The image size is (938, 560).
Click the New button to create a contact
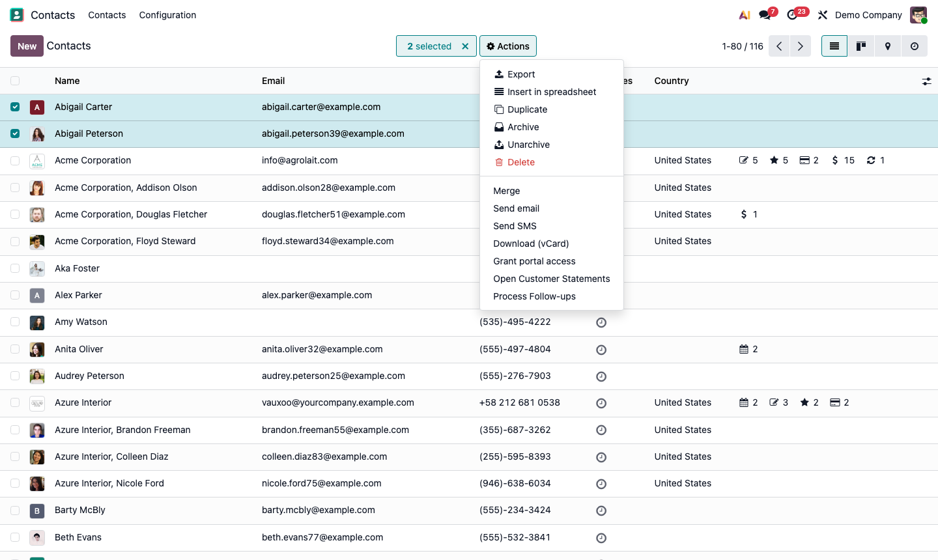(27, 46)
